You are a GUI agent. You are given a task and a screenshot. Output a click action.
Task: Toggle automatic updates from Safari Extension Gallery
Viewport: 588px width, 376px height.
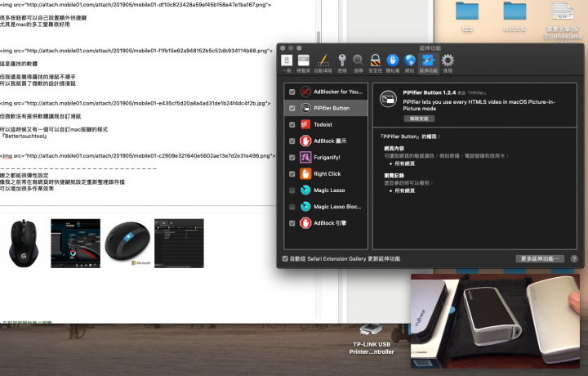[x=285, y=258]
